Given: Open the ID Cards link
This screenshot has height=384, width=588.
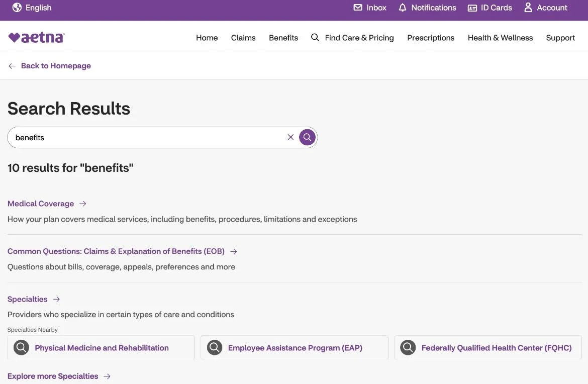Looking at the screenshot, I should point(496,8).
